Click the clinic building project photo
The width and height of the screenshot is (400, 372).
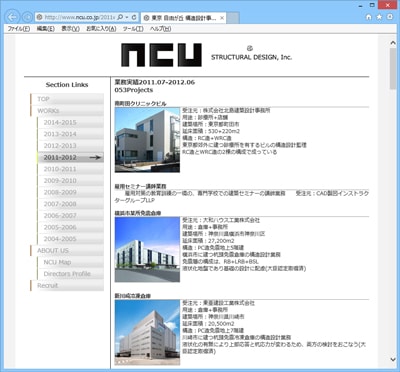147,140
